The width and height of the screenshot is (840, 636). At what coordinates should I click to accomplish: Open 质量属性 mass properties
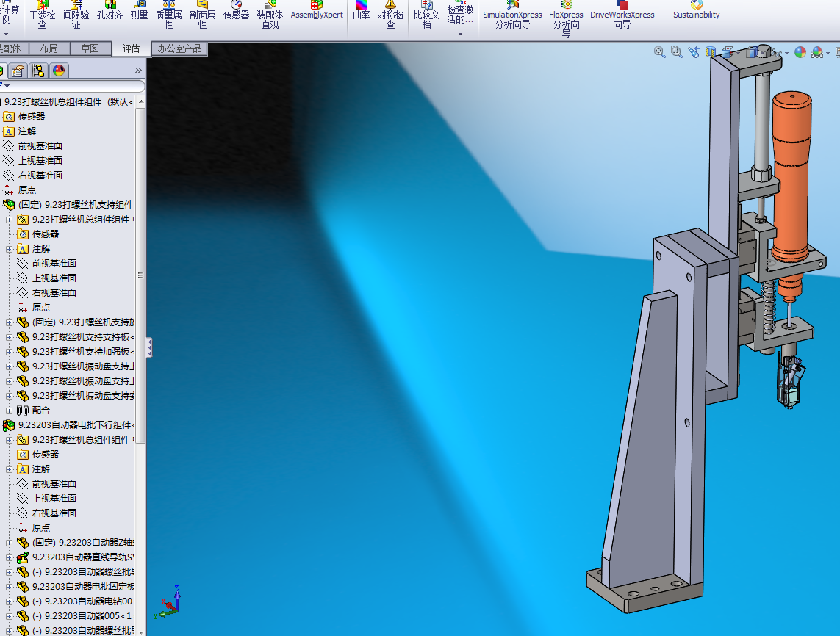click(x=168, y=15)
